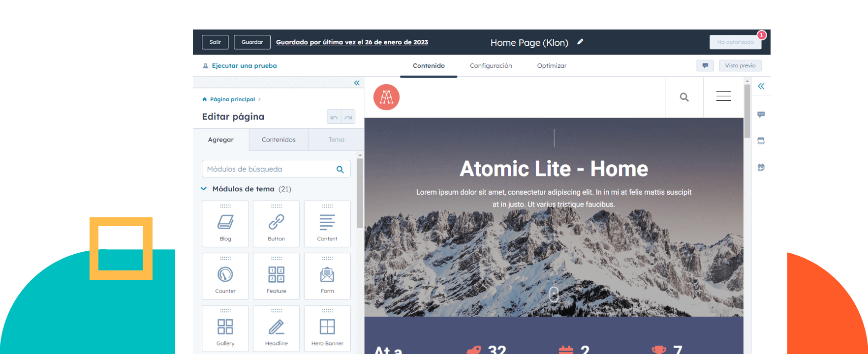Go to the Optimizar tab
Image resolution: width=868 pixels, height=354 pixels.
[552, 66]
